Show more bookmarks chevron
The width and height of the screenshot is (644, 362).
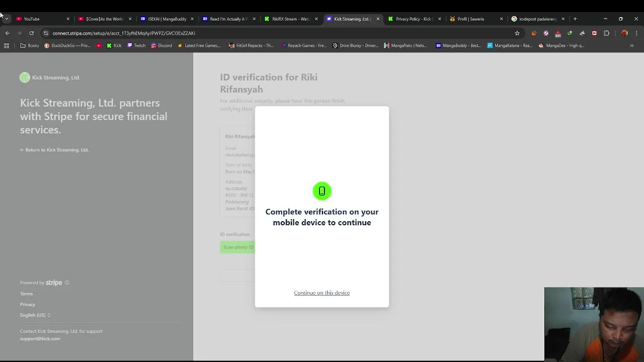[632, 45]
